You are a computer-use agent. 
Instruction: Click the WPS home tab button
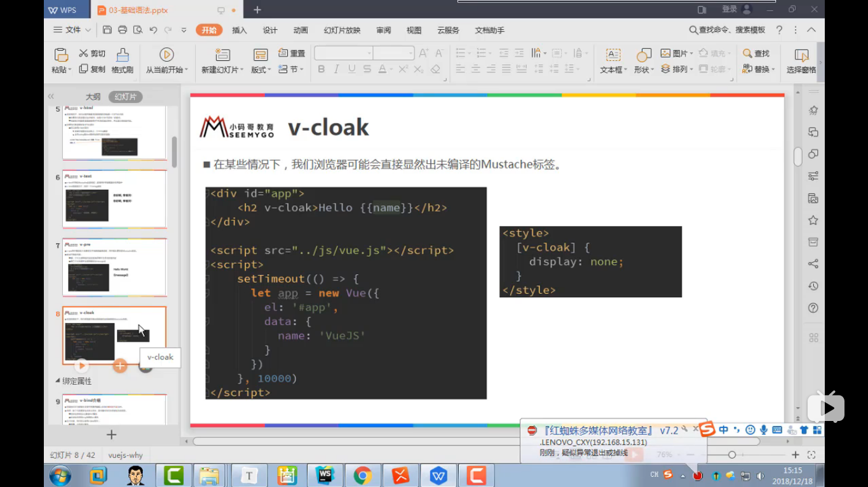click(x=67, y=10)
